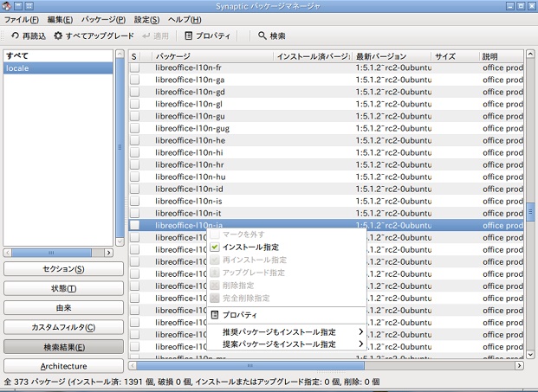The image size is (538, 392).
Task: Open the ファイル(F) menu
Action: (x=21, y=20)
